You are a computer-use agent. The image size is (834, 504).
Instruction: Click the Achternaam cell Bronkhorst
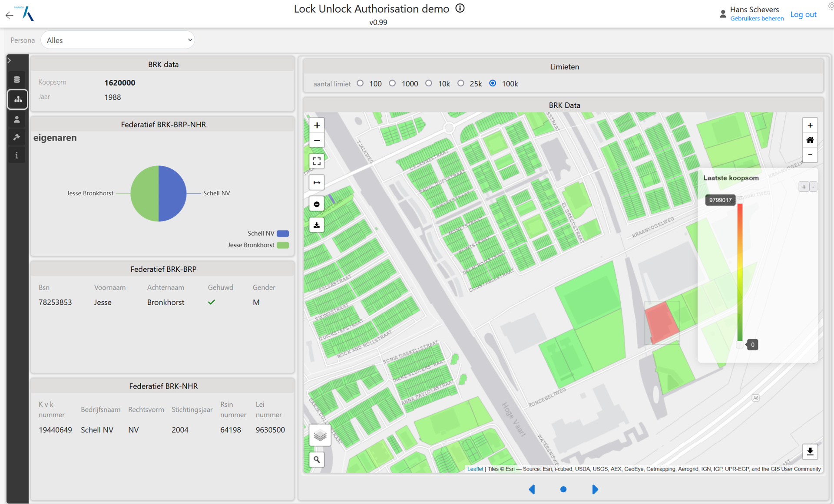tap(165, 303)
